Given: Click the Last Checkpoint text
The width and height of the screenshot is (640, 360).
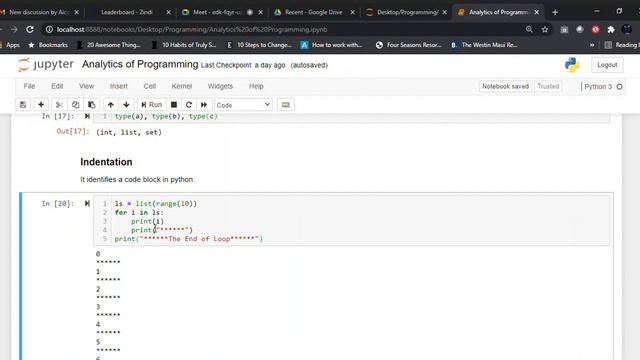Looking at the screenshot, I should 243,65.
